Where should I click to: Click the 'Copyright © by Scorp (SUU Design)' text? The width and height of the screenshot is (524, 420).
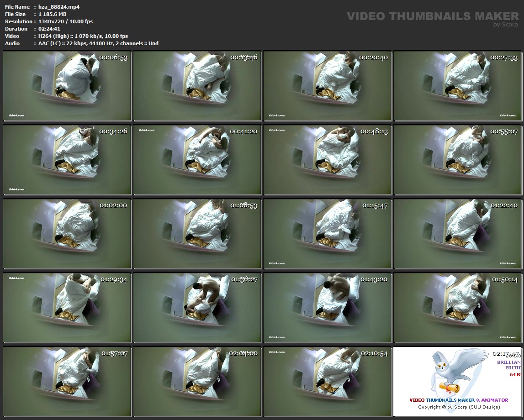459,407
